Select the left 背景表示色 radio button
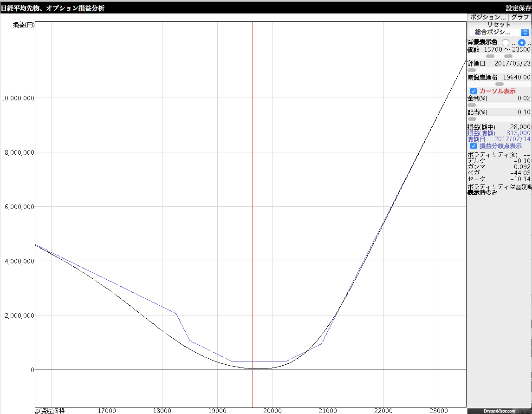 (x=506, y=42)
